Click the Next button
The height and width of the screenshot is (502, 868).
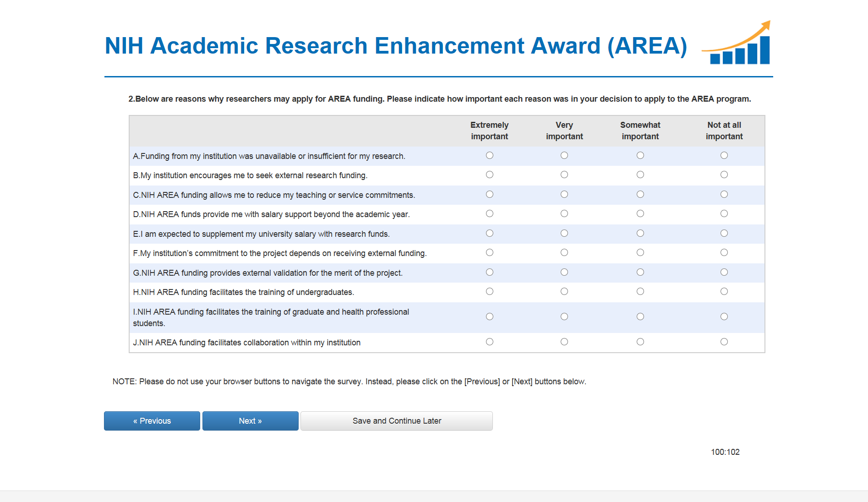click(x=250, y=421)
